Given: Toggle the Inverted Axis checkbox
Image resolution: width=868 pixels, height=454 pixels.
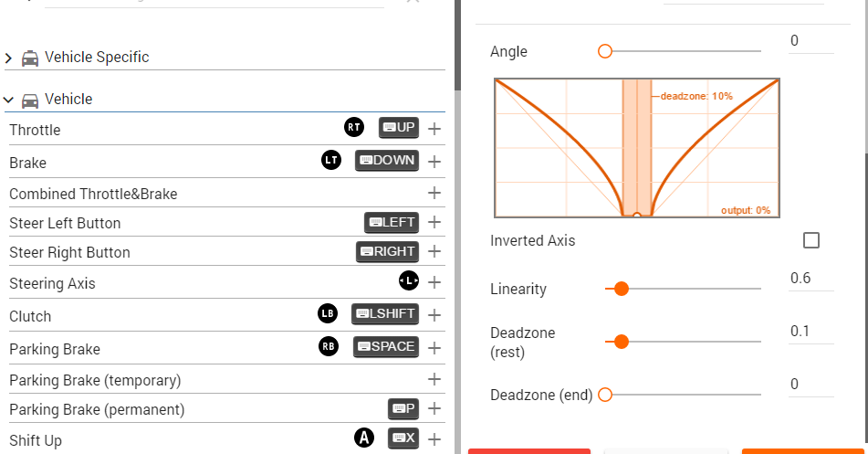Looking at the screenshot, I should (811, 240).
